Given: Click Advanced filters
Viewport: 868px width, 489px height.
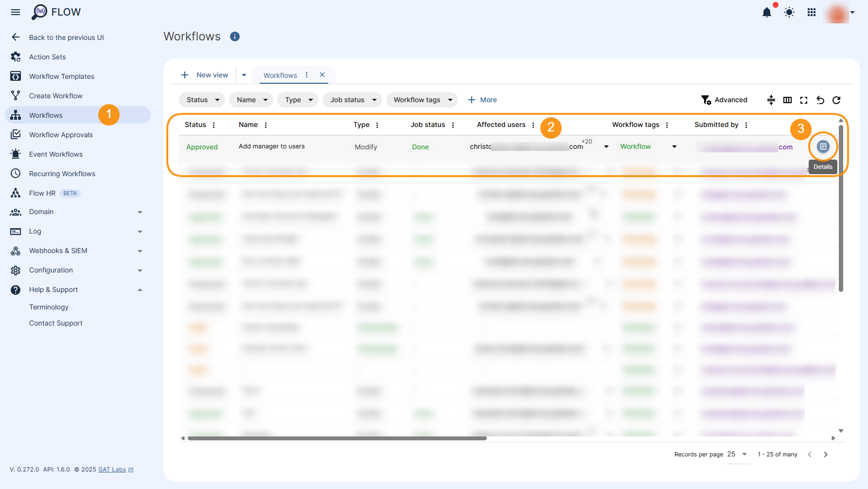Looking at the screenshot, I should (725, 99).
